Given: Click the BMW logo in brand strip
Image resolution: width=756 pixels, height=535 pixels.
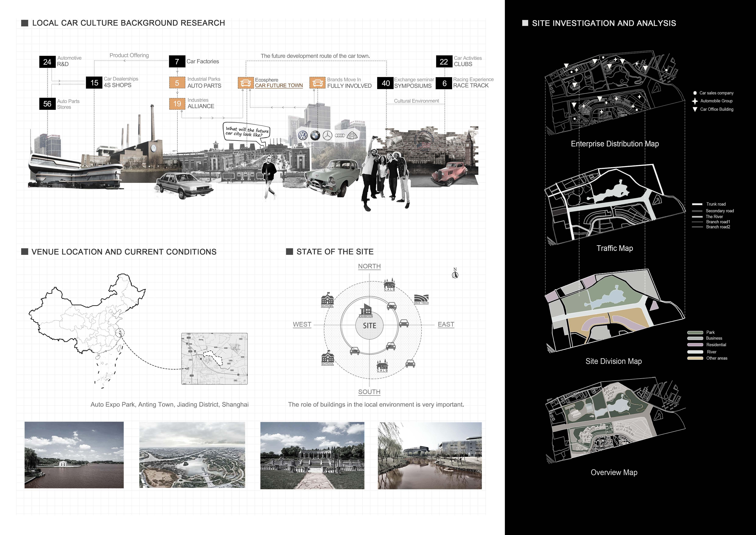Looking at the screenshot, I should click(315, 135).
